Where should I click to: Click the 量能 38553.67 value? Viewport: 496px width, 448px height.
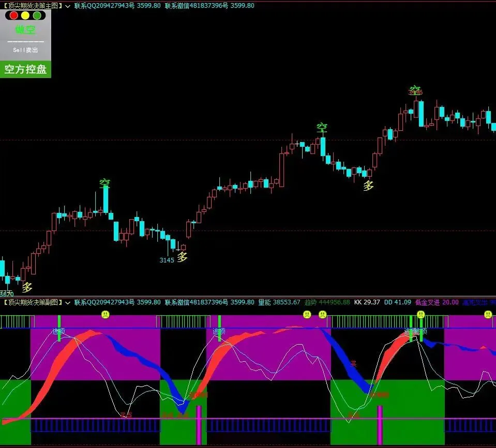coord(279,302)
